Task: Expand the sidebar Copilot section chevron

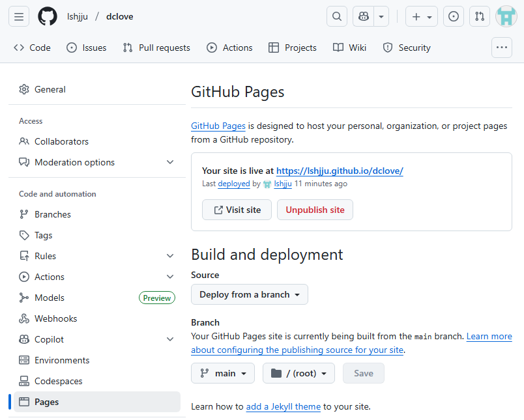Action: tap(170, 339)
